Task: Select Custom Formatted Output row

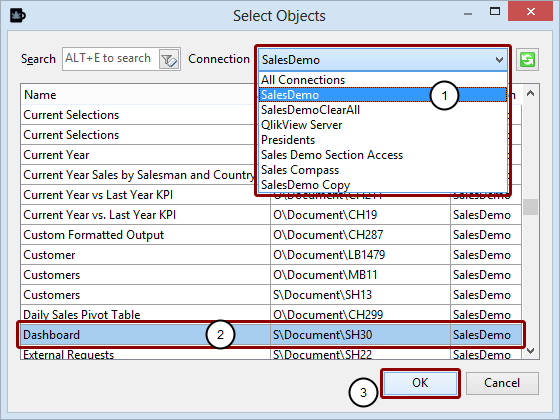Action: [271, 235]
